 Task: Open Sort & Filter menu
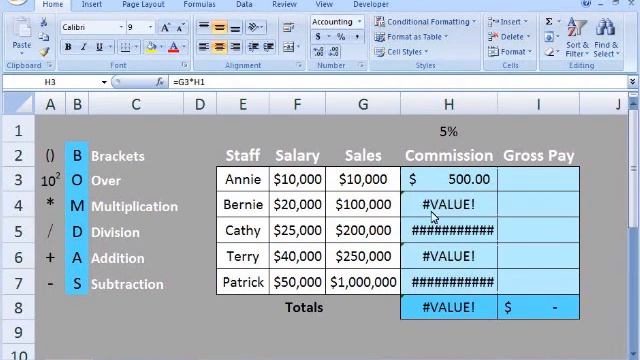pyautogui.click(x=577, y=38)
